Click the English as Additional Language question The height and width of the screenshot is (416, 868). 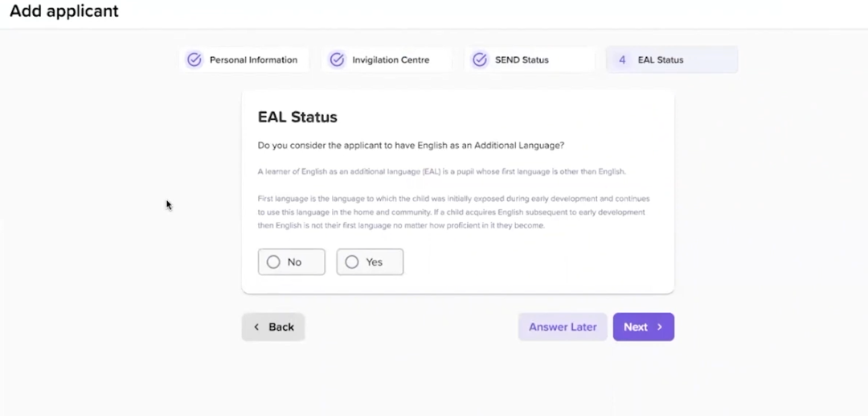(411, 146)
